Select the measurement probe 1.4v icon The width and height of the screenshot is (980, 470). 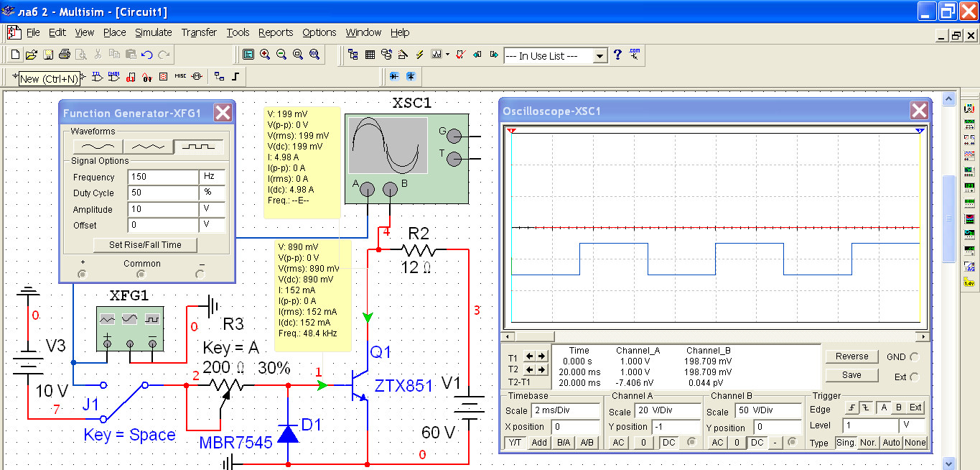point(969,282)
